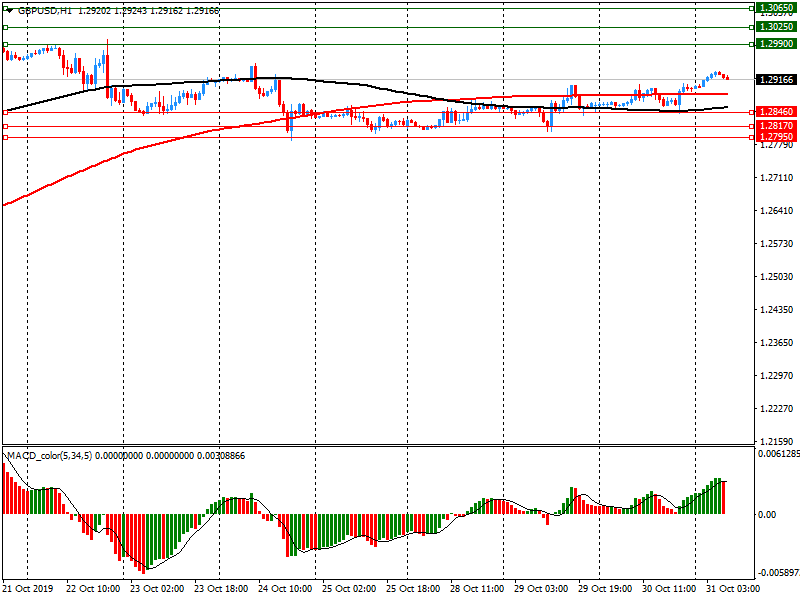Select the 1.28170 red line right handle
The image size is (800, 600).
pyautogui.click(x=749, y=126)
